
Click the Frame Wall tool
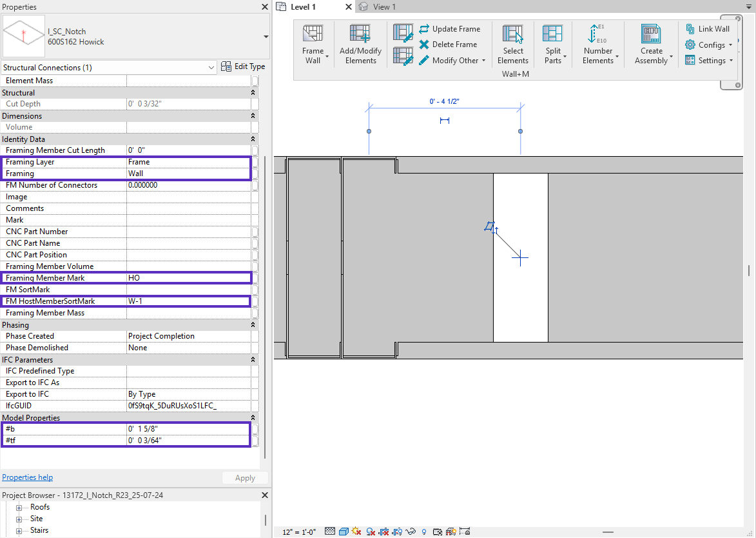313,44
